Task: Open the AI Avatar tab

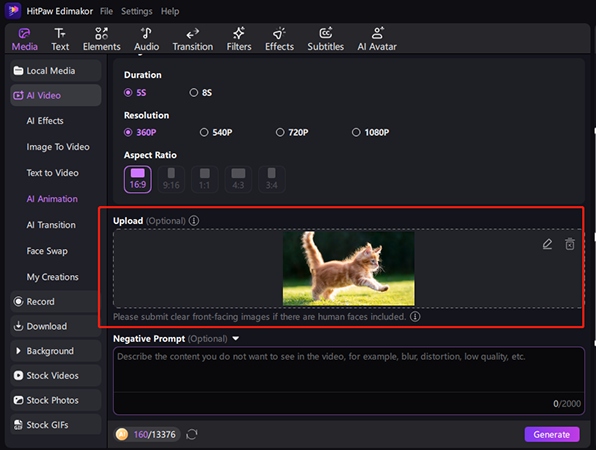Action: (377, 39)
